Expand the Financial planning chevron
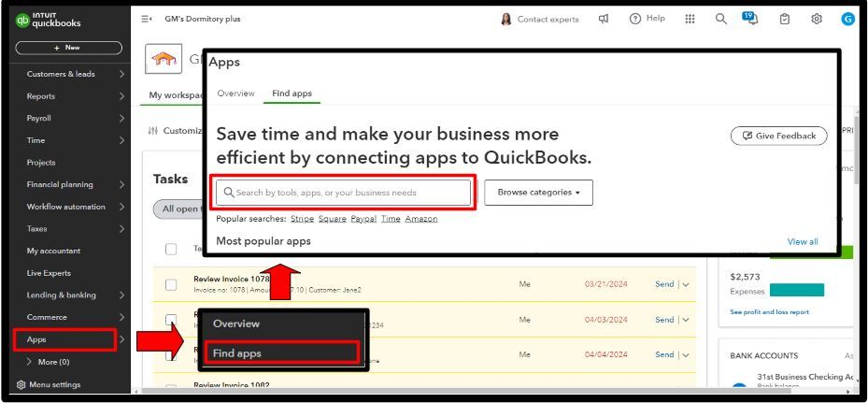The width and height of the screenshot is (868, 403). pos(121,184)
